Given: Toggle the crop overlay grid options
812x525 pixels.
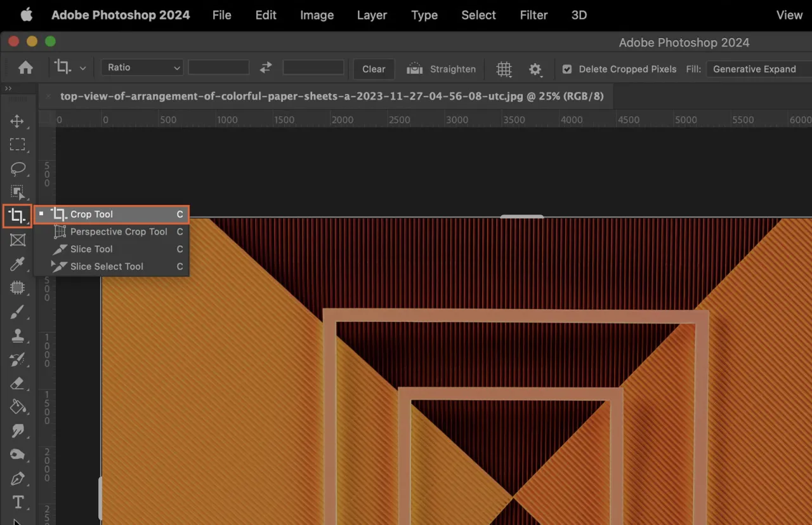Looking at the screenshot, I should [x=504, y=69].
